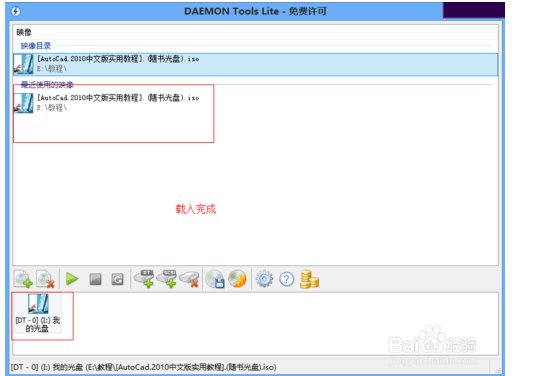Image resolution: width=542 pixels, height=376 pixels.
Task: Click the status bar mounted image path text
Action: point(143,367)
